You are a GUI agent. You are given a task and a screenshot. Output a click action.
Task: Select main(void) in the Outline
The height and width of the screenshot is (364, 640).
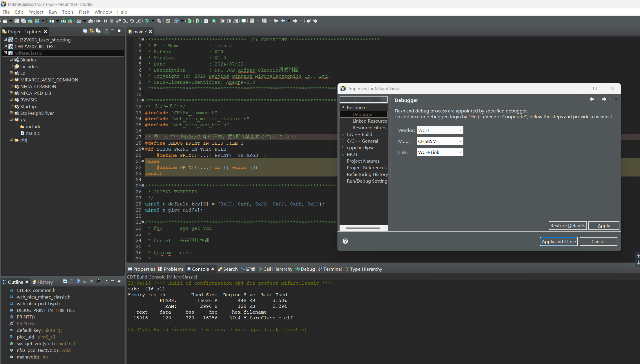tap(32, 357)
